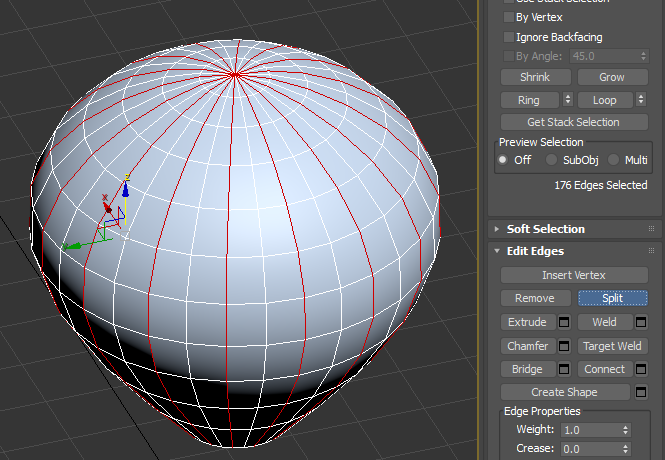Screen dimensions: 665x460
Task: Click the green Y axis gizmo arrow
Action: [x=75, y=246]
